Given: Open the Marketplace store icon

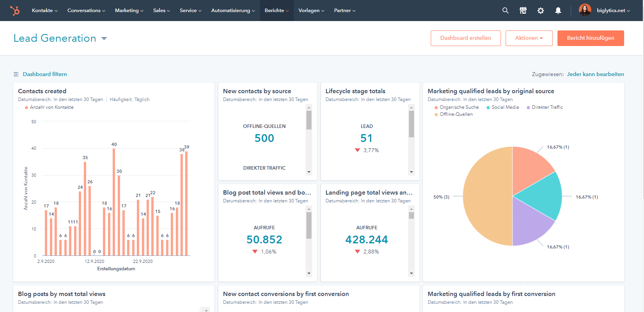Looking at the screenshot, I should tap(523, 11).
